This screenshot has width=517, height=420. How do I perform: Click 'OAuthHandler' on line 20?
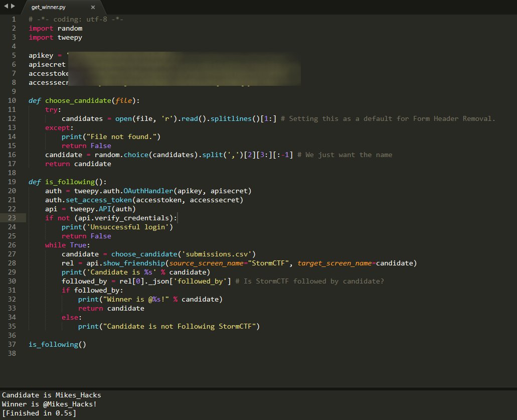click(x=148, y=191)
